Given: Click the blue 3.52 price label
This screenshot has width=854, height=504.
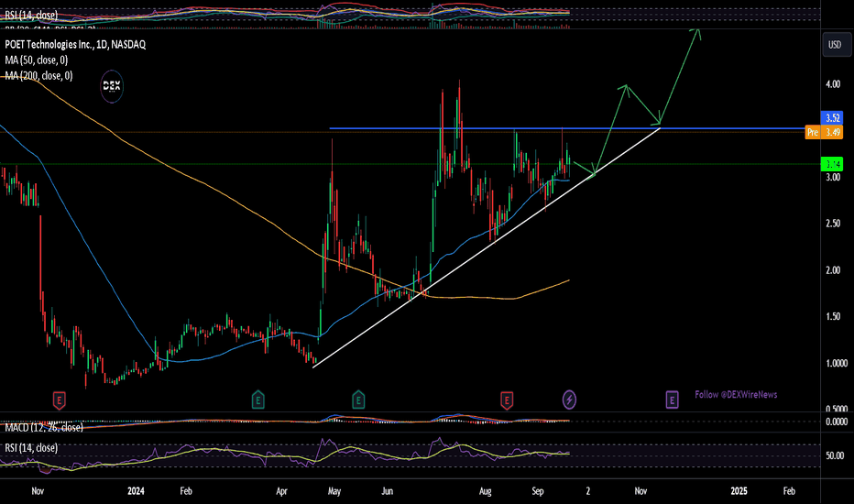Looking at the screenshot, I should tap(832, 117).
